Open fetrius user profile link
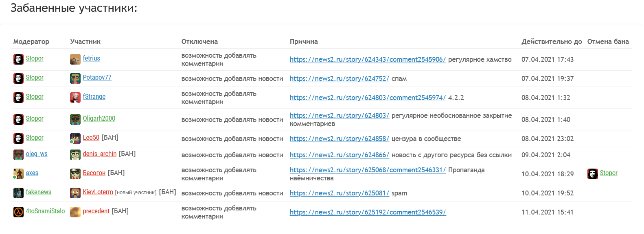The height and width of the screenshot is (234, 644). point(91,58)
